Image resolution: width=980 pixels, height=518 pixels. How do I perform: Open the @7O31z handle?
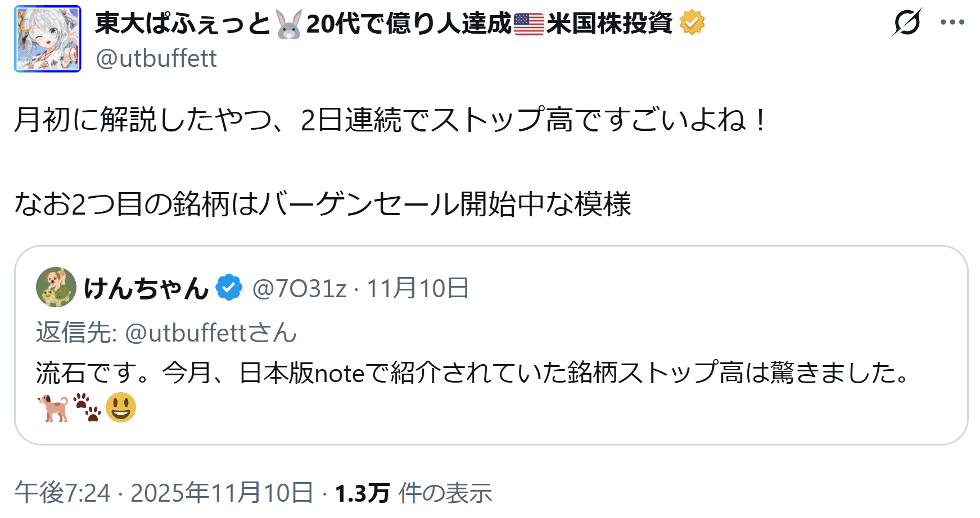[x=299, y=289]
